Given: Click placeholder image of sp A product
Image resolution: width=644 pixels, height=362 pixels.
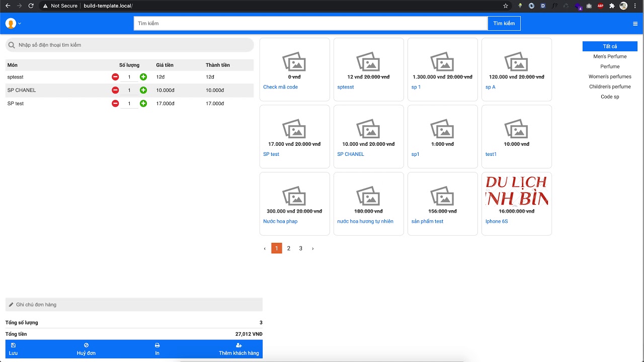Looking at the screenshot, I should [516, 61].
